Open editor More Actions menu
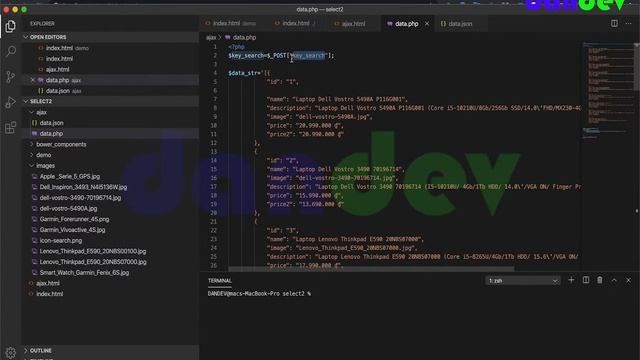Screen dimensions: 640x360 [628, 24]
